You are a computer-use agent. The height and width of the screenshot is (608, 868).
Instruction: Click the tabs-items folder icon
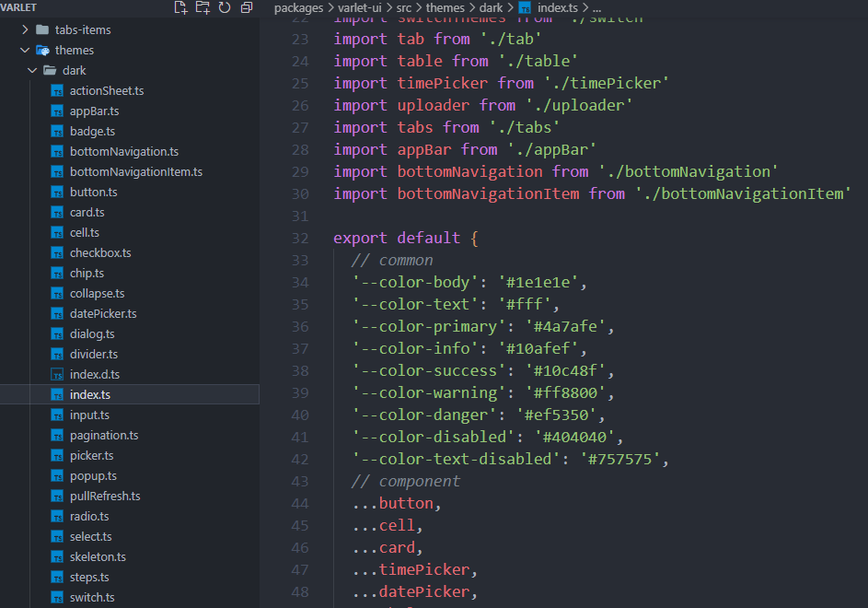[x=42, y=29]
